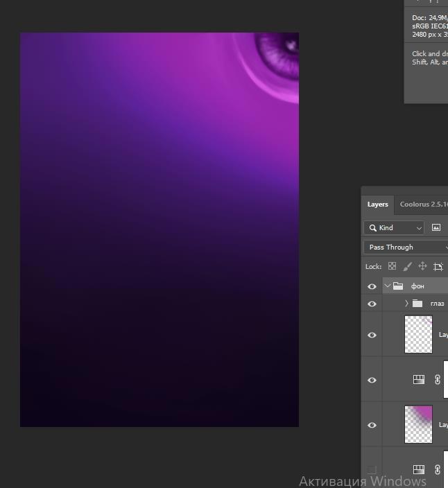
Task: Select the Layers tab
Action: [x=378, y=204]
